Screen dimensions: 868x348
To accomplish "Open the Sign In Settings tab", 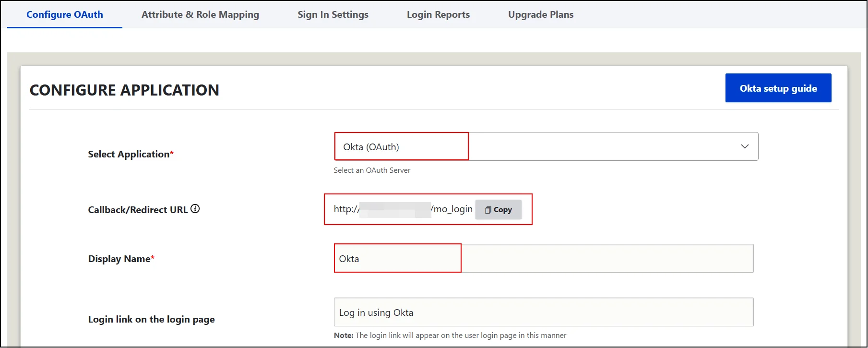I will tap(333, 14).
